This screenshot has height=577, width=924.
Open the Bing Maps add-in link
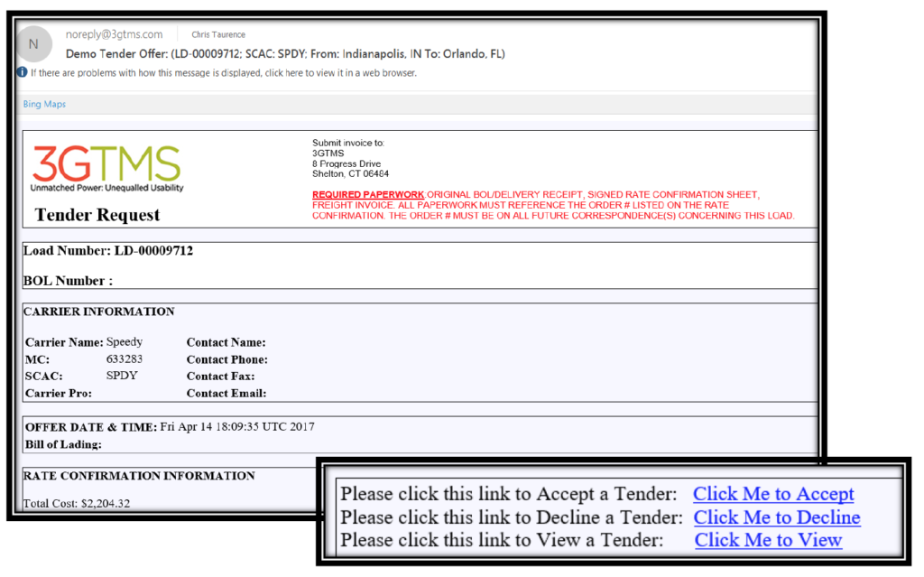[44, 104]
